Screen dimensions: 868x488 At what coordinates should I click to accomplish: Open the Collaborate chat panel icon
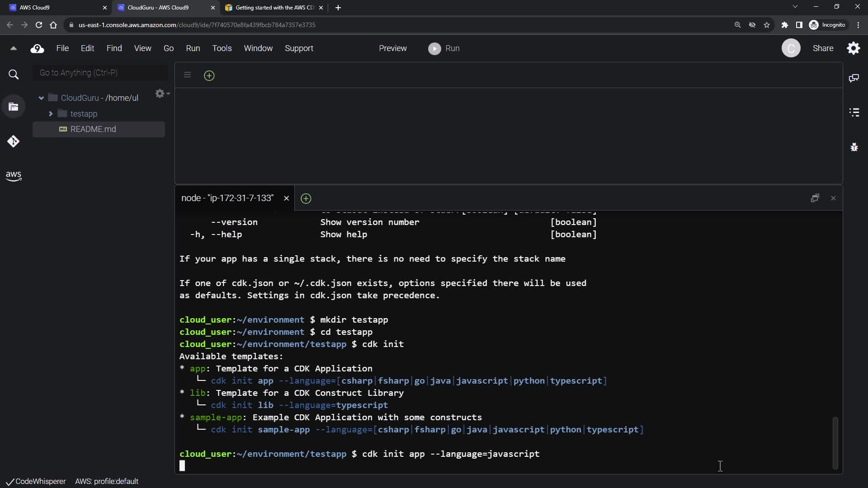[x=854, y=78]
